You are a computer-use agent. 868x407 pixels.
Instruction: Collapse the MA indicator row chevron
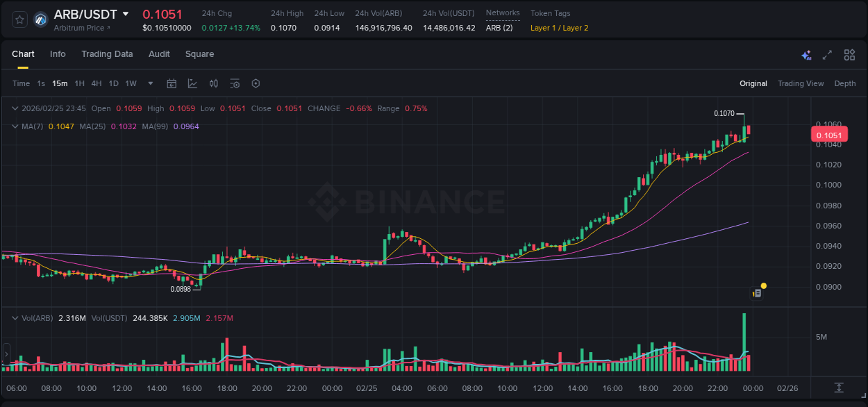(x=15, y=126)
